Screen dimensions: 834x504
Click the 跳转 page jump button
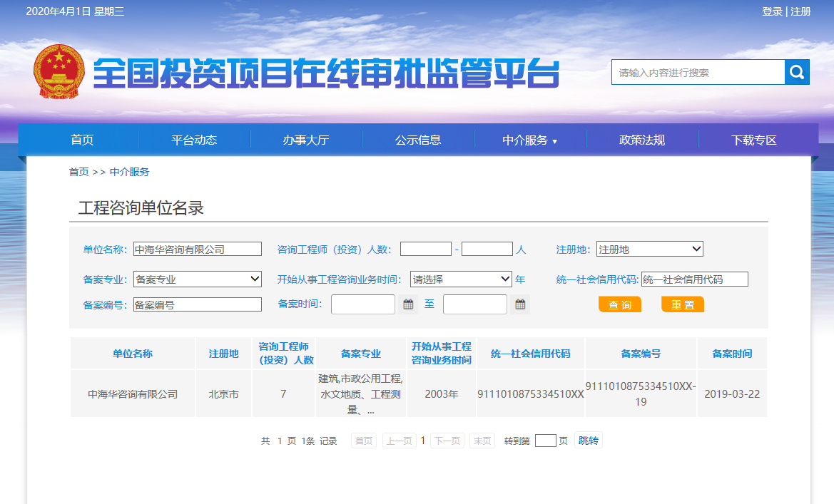click(588, 441)
